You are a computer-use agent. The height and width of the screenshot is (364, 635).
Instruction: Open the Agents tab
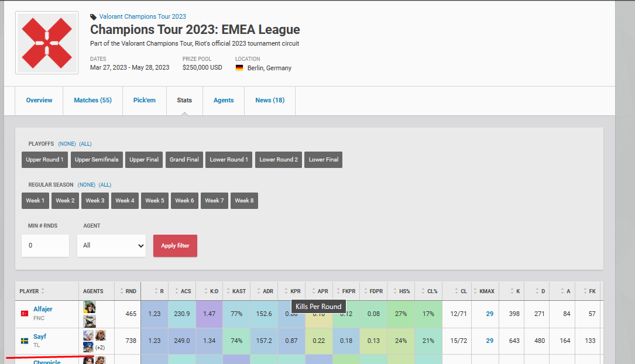click(x=224, y=101)
